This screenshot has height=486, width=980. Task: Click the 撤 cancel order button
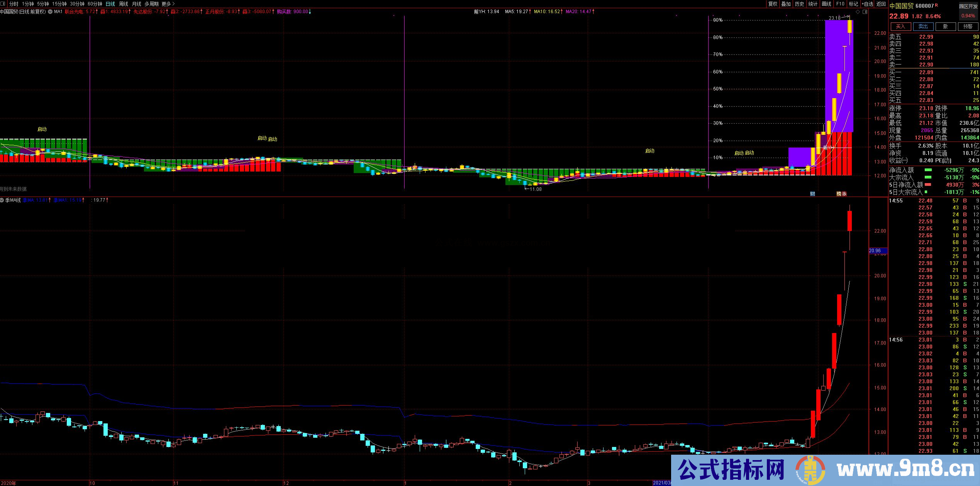[x=946, y=26]
